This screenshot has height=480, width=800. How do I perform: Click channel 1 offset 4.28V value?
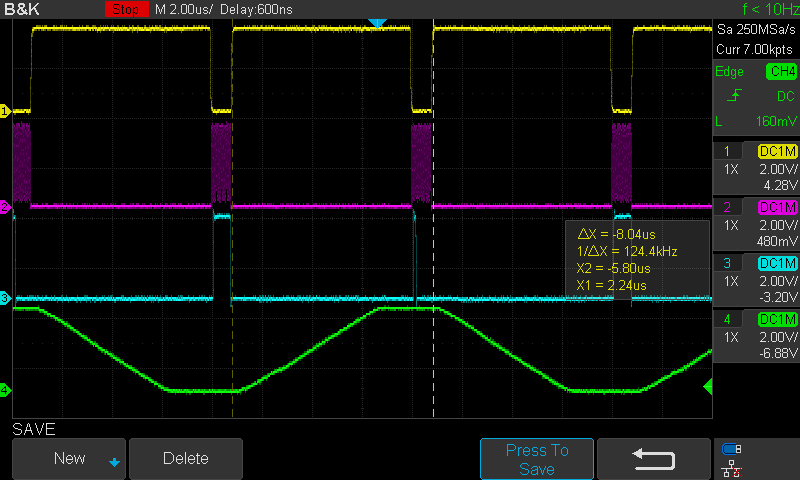click(x=780, y=185)
